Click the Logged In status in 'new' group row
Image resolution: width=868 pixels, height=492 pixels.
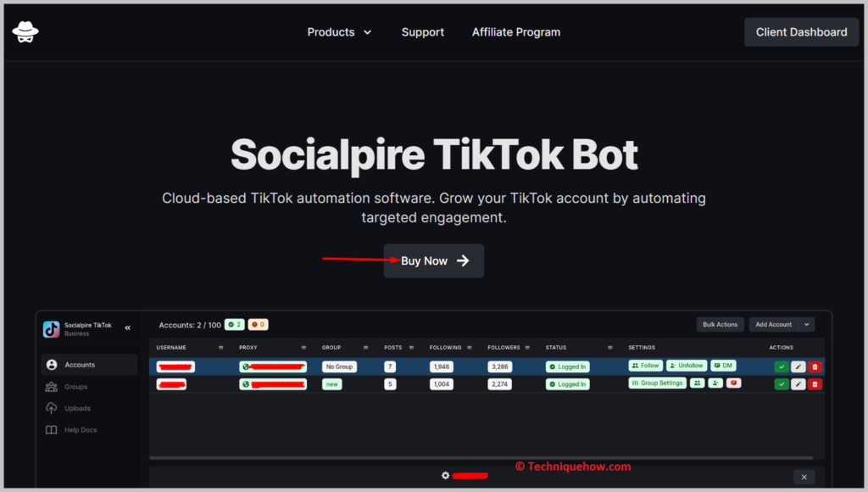(x=567, y=384)
